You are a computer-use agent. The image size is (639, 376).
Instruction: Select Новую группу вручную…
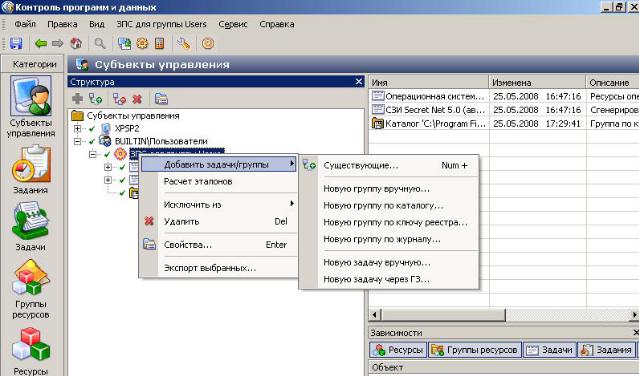point(389,189)
